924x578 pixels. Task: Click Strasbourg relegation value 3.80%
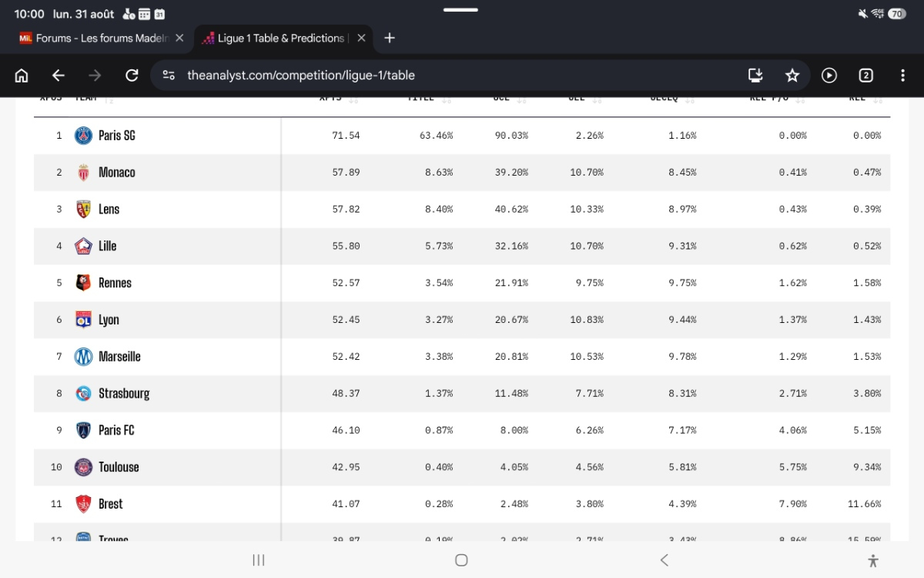(867, 394)
